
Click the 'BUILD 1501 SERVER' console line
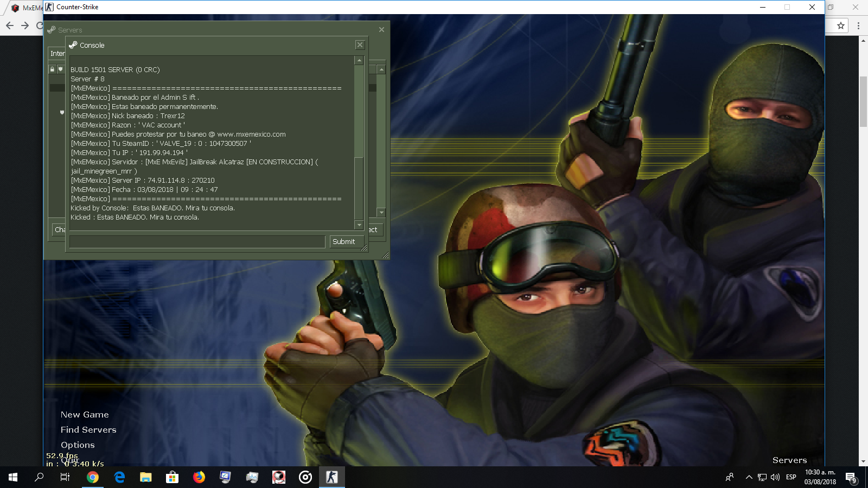(115, 70)
